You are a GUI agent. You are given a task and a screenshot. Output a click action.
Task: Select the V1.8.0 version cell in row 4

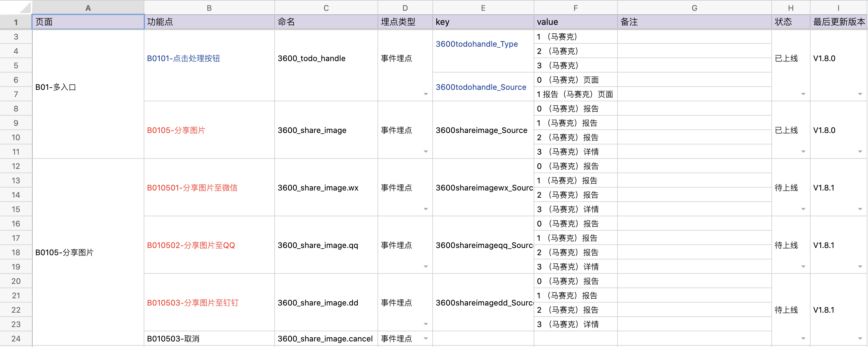824,58
